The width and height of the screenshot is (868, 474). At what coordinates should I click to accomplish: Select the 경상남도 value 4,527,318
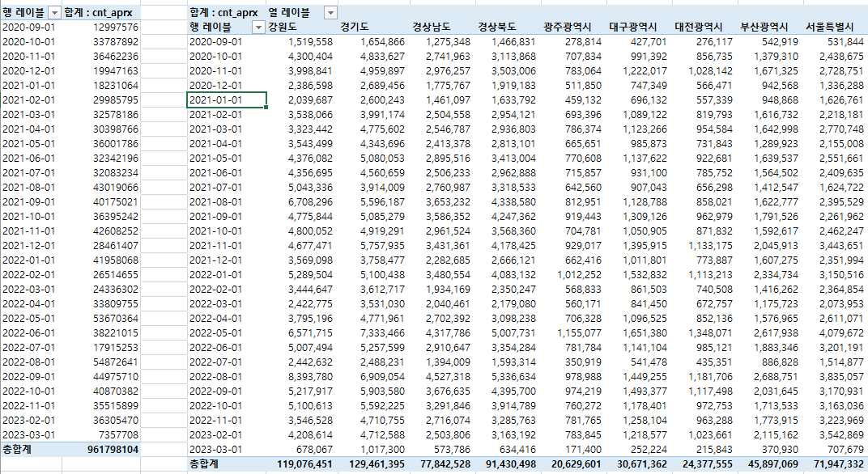coord(449,377)
